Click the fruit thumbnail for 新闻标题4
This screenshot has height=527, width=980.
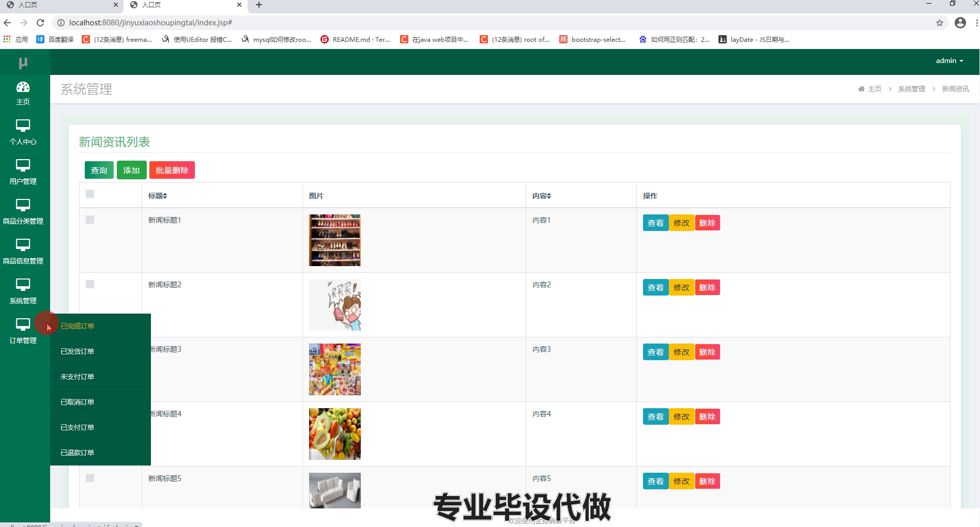click(x=335, y=434)
